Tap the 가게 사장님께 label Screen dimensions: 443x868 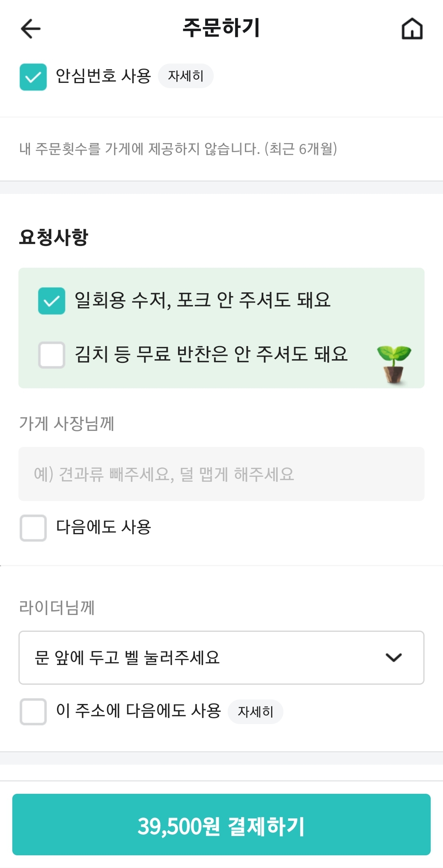67,423
